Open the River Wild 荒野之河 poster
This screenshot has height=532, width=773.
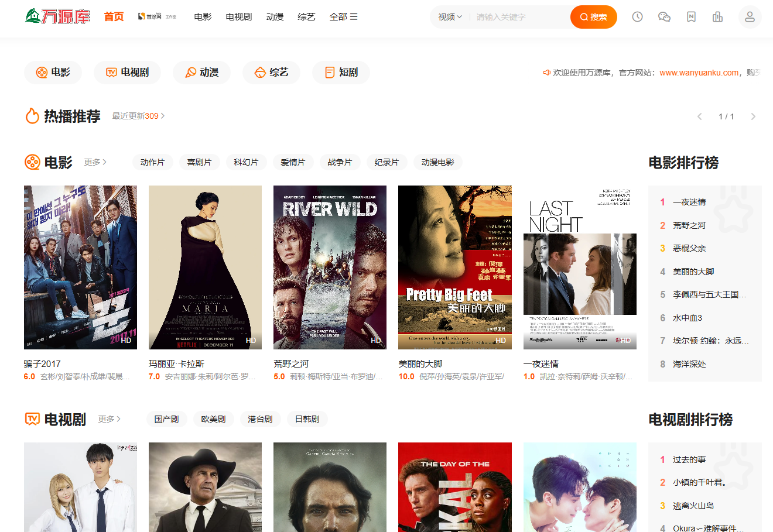pos(330,267)
